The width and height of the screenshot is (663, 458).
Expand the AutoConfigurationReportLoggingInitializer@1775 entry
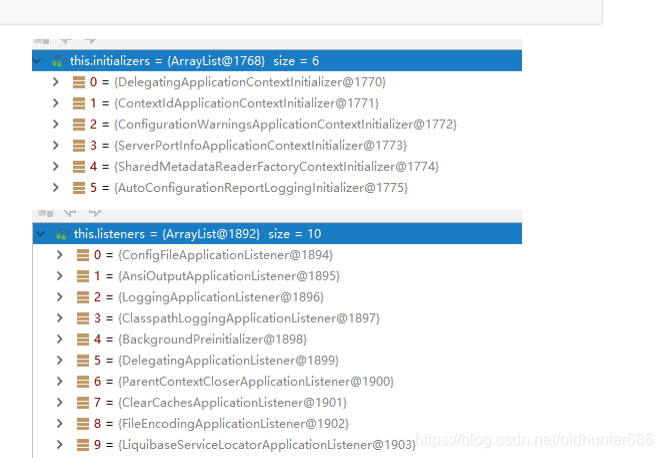(55, 187)
